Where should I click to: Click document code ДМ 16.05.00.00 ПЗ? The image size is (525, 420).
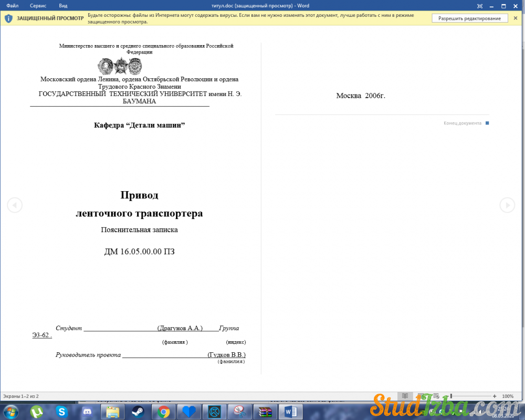(x=139, y=251)
